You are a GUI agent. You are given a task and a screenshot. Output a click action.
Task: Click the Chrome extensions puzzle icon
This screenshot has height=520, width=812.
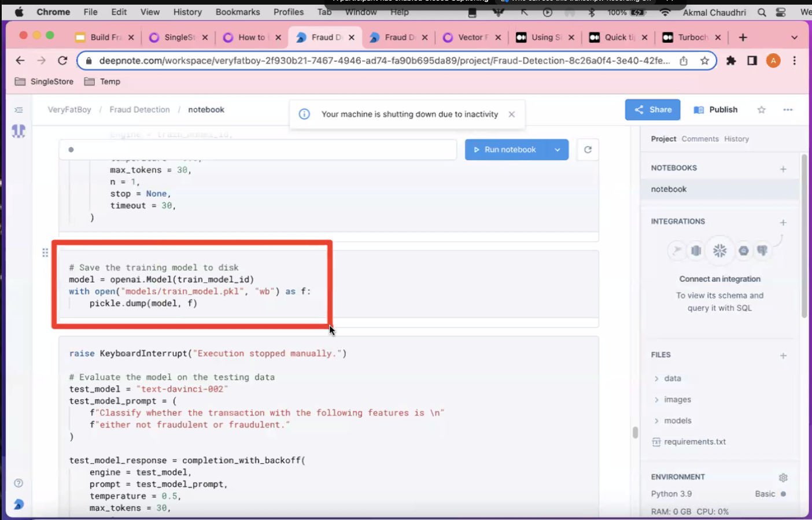coord(731,61)
